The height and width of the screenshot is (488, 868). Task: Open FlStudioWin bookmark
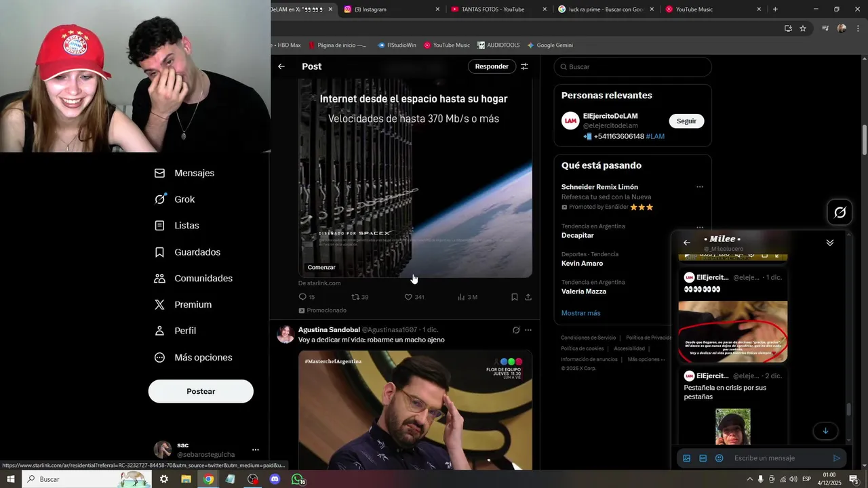tap(397, 45)
